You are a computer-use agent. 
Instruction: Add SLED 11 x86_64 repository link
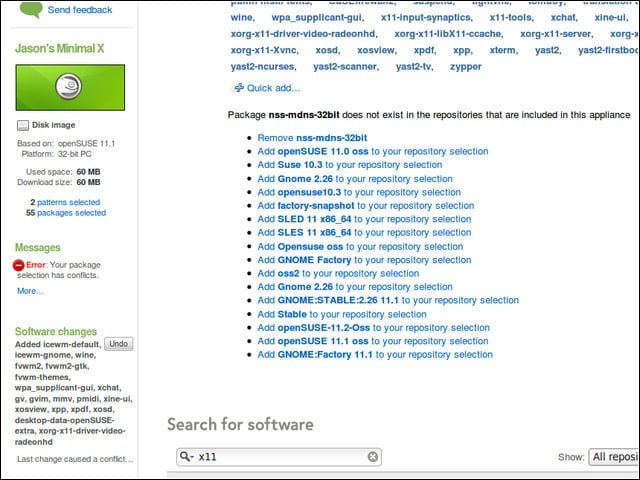click(x=364, y=219)
